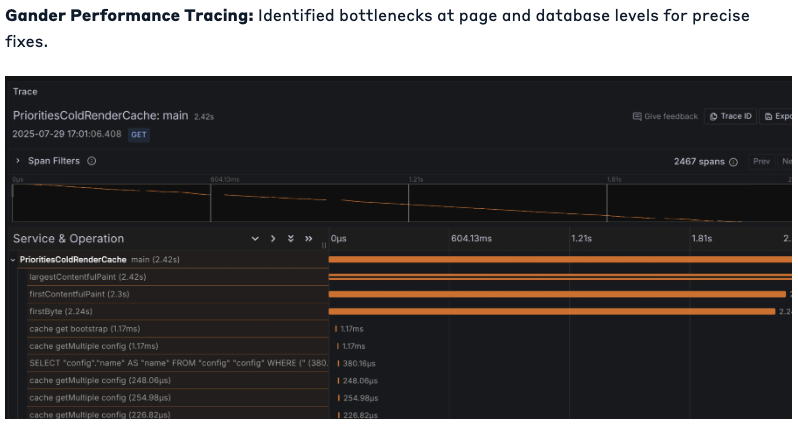
Task: Select cache getMultiple config (248.06µs) span
Action: [x=178, y=380]
